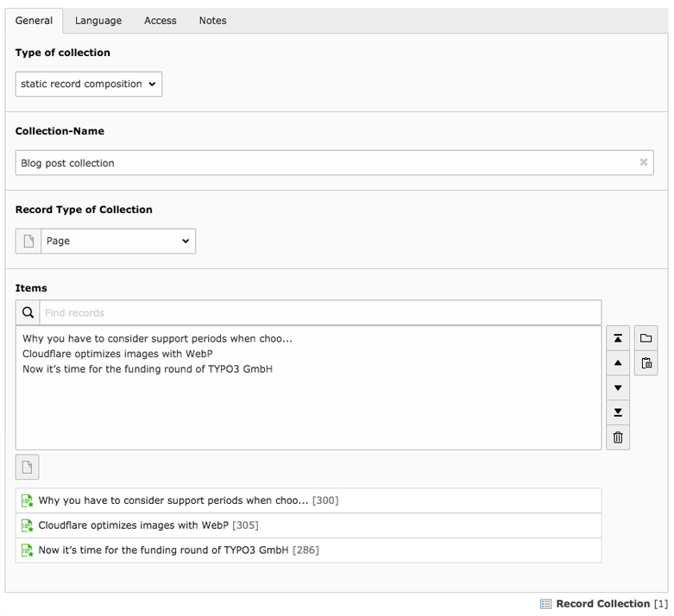Click the trash icon to remove item
The height and width of the screenshot is (616, 674).
618,437
